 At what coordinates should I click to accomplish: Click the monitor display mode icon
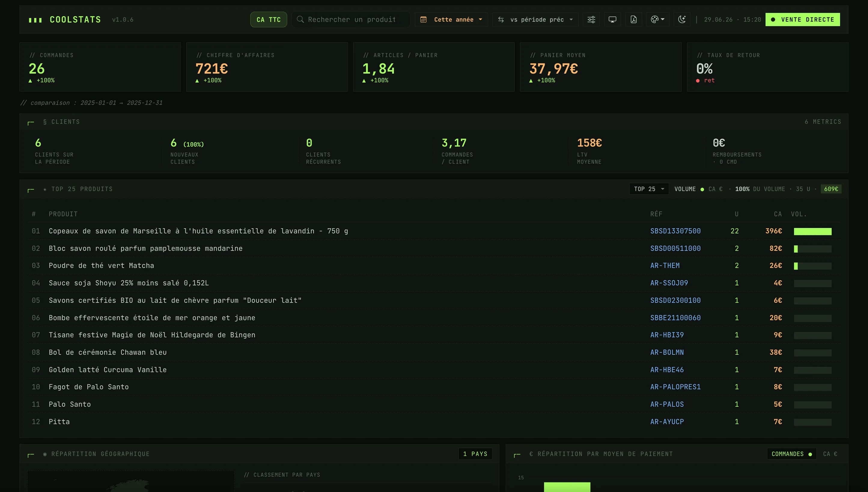[612, 20]
